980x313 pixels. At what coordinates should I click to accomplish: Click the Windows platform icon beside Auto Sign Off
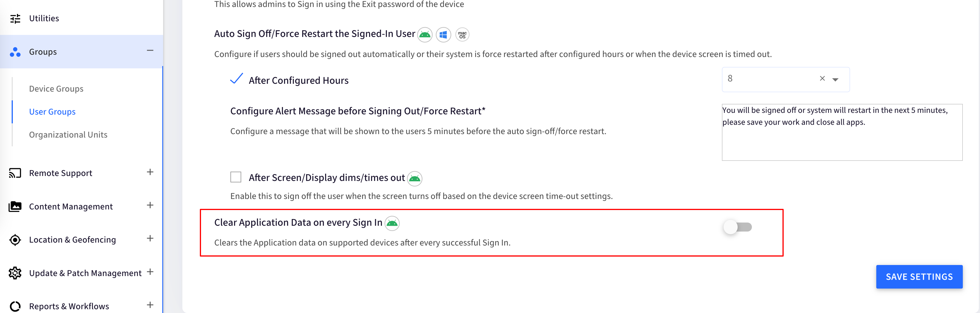pos(443,35)
